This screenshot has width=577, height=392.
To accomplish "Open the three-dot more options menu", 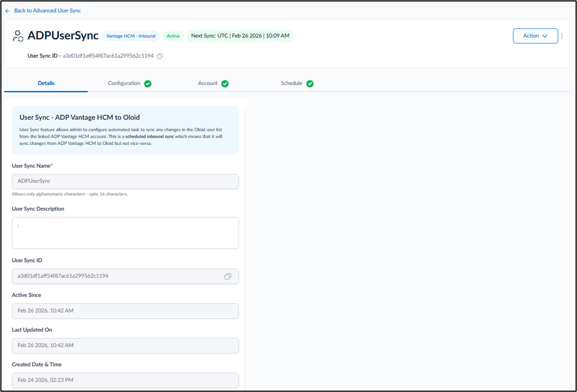I will (x=562, y=36).
